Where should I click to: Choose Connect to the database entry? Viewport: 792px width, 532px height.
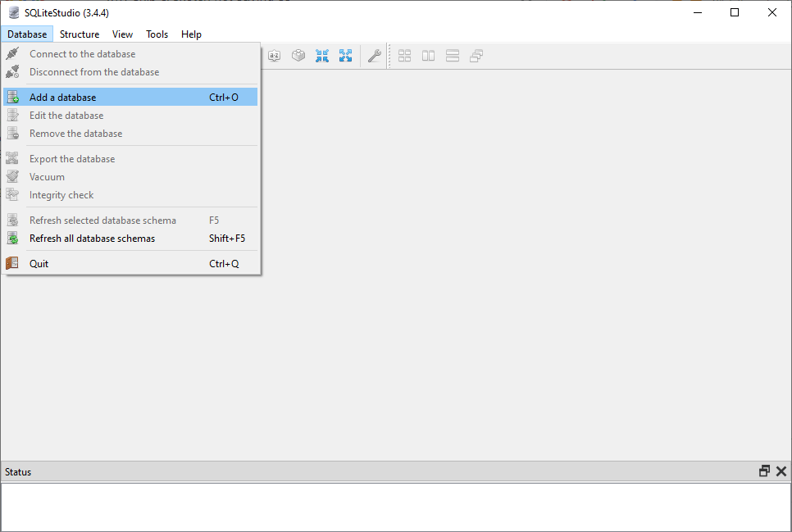tap(130, 53)
